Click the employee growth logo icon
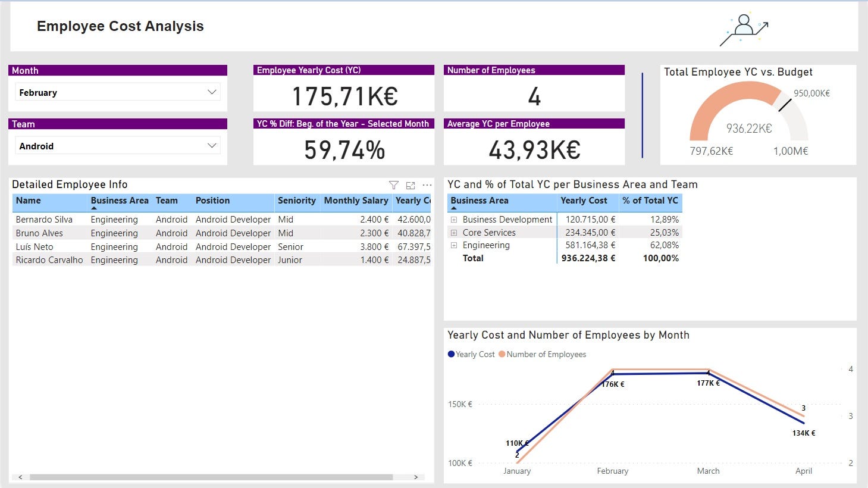 (744, 29)
